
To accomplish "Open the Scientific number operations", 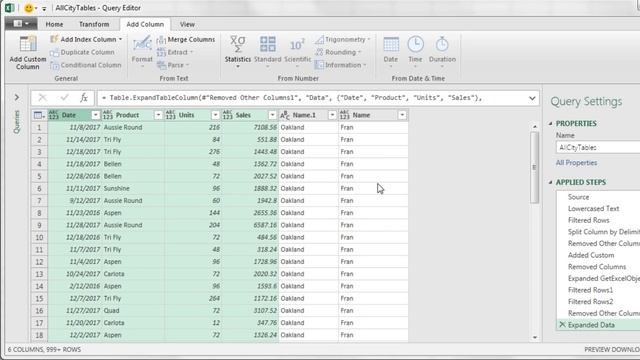I will point(297,51).
